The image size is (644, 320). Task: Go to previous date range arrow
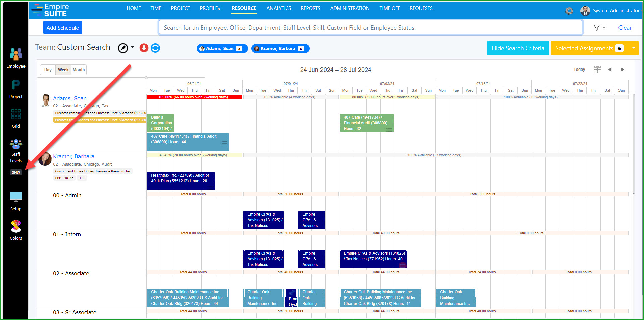pyautogui.click(x=610, y=70)
